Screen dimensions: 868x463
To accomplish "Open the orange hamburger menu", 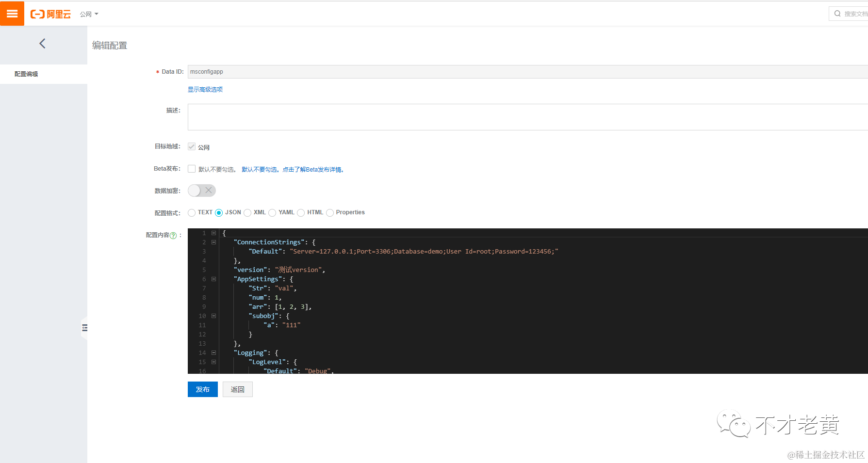I will [12, 14].
